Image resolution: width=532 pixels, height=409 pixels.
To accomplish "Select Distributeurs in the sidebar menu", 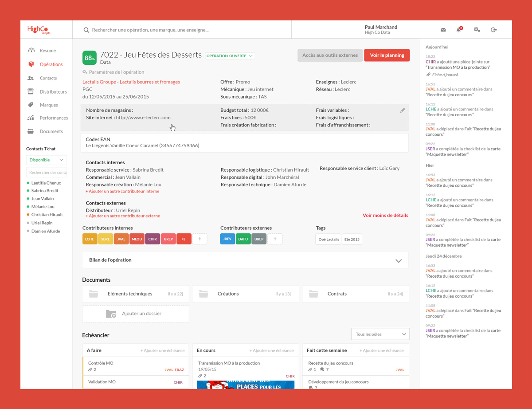I will click(x=53, y=92).
